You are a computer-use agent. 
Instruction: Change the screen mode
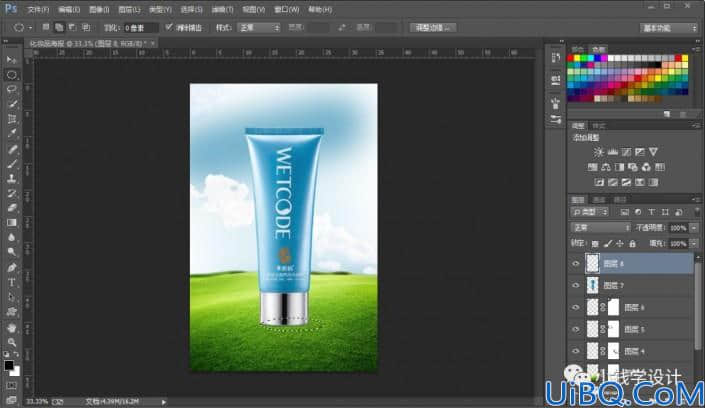pos(12,399)
